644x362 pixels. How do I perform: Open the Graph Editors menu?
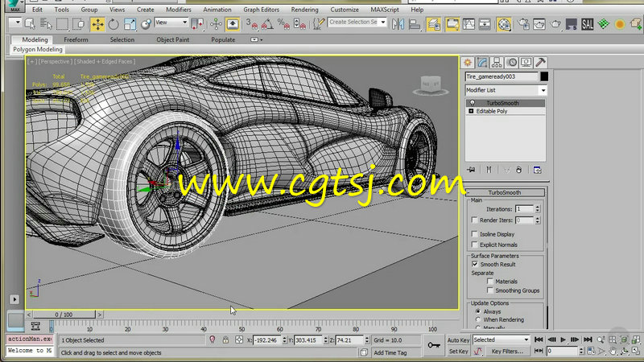point(261,10)
